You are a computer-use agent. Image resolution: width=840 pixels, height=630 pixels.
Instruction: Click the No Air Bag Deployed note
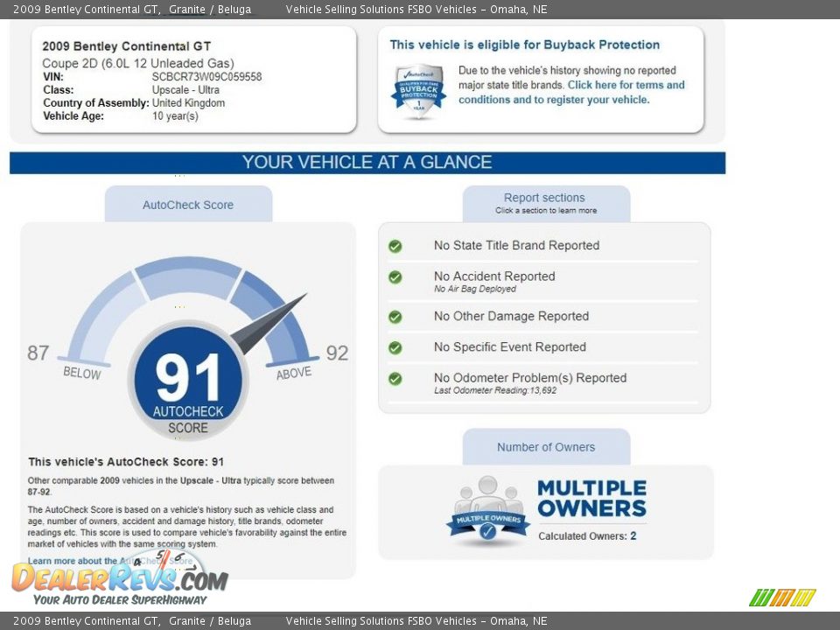coord(474,290)
